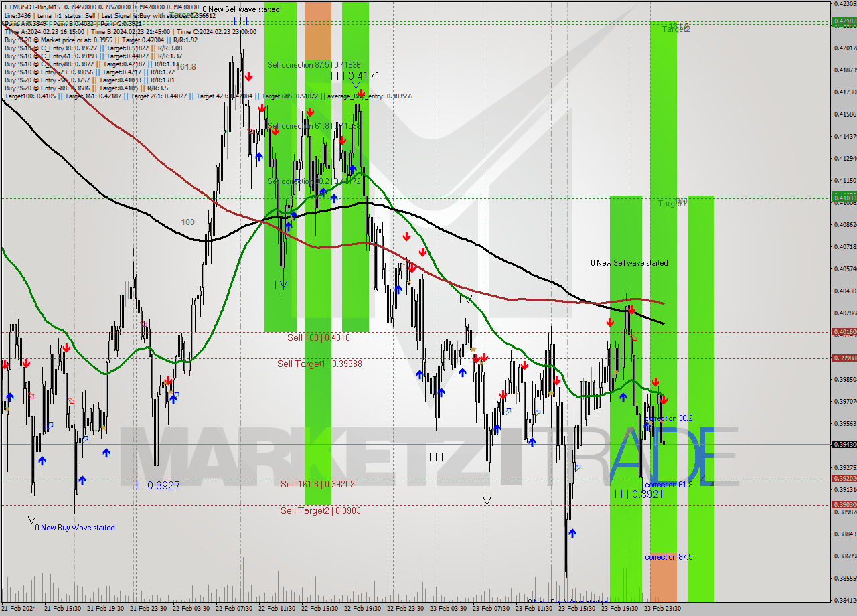
Task: Click '0 New Buy Wave started' label
Action: [x=75, y=528]
